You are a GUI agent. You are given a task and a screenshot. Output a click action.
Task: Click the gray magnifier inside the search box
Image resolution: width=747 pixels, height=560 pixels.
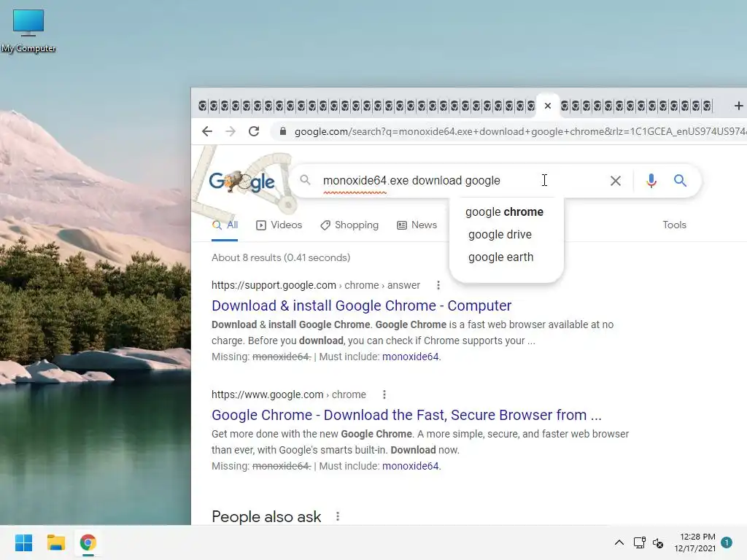[305, 180]
